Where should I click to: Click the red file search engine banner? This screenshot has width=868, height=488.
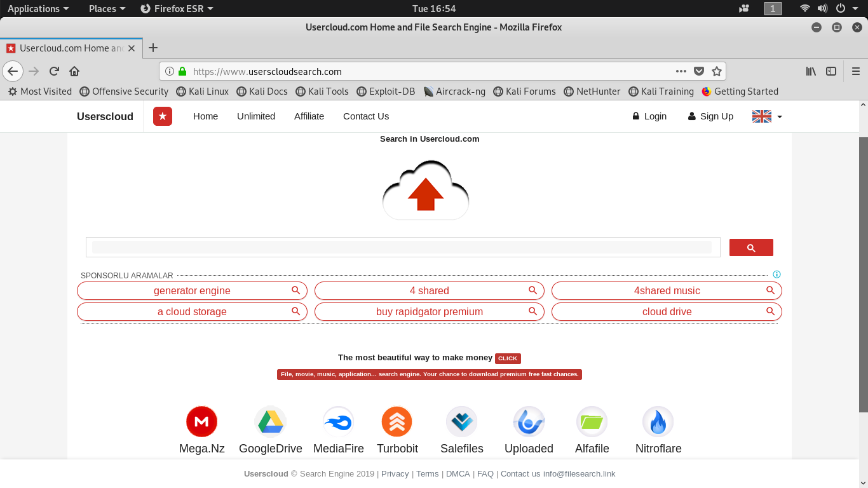click(430, 374)
